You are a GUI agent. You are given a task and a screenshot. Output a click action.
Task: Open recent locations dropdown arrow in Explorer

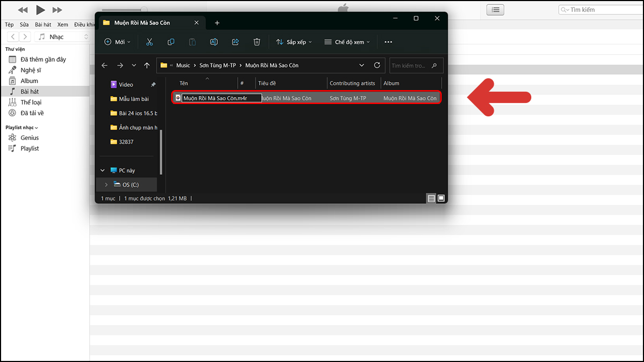(x=134, y=65)
